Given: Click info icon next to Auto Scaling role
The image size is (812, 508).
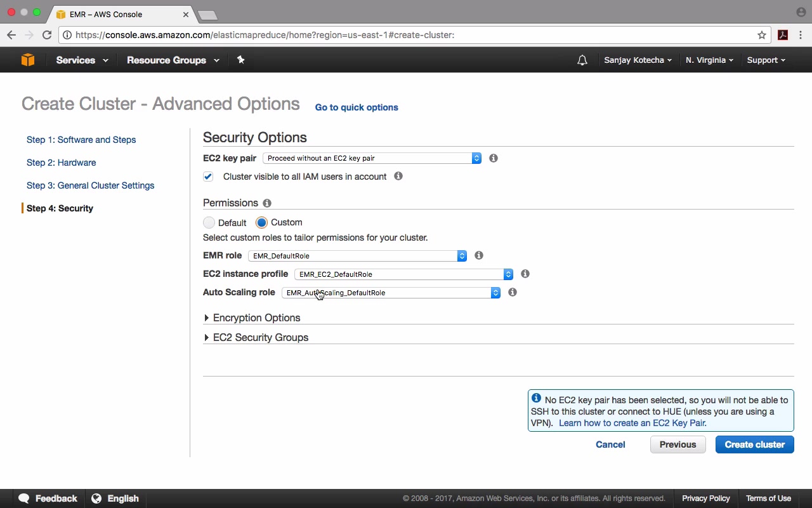Looking at the screenshot, I should (x=513, y=292).
